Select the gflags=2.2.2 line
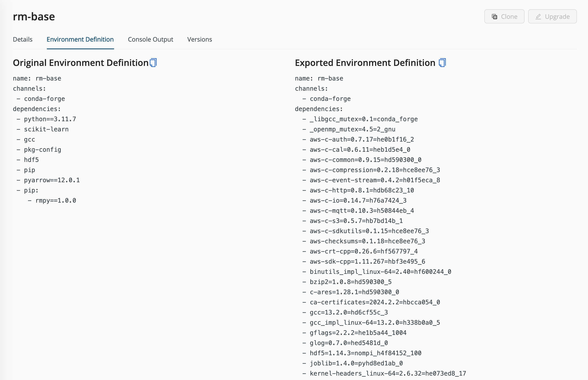Screen dimensions: 588x380 pos(354,333)
